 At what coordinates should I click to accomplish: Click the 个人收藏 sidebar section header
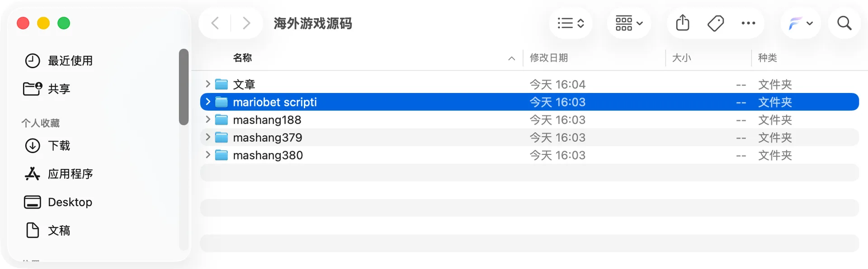[41, 123]
